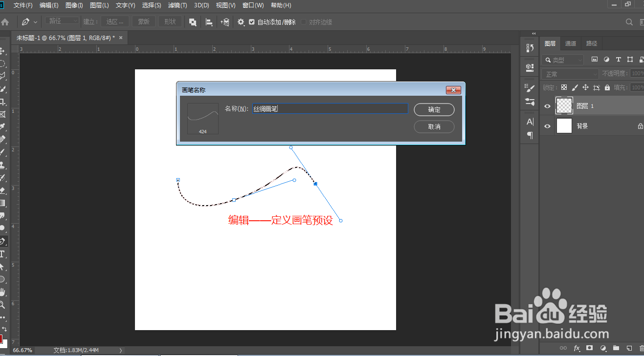Filter layers by adjustment layer icon
The width and height of the screenshot is (644, 356).
click(606, 60)
